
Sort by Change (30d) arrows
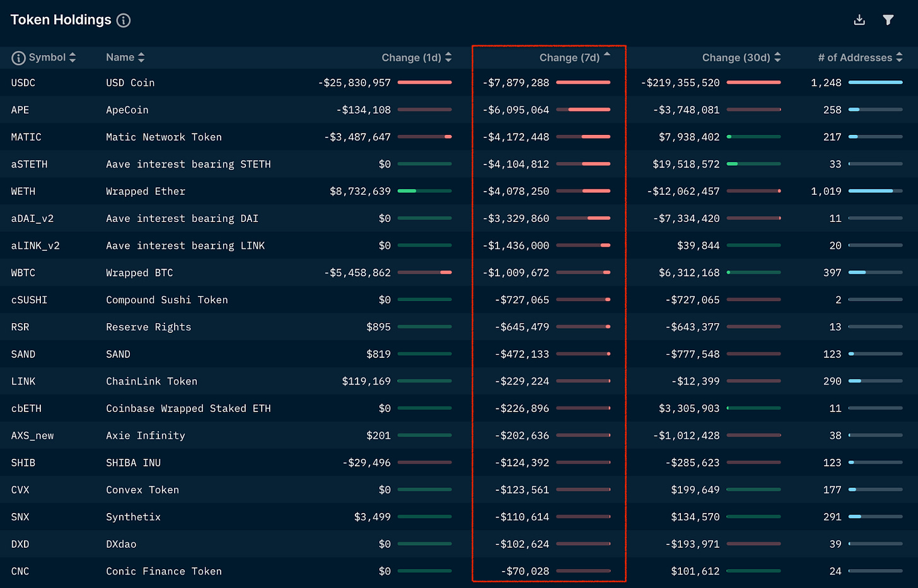click(x=777, y=57)
